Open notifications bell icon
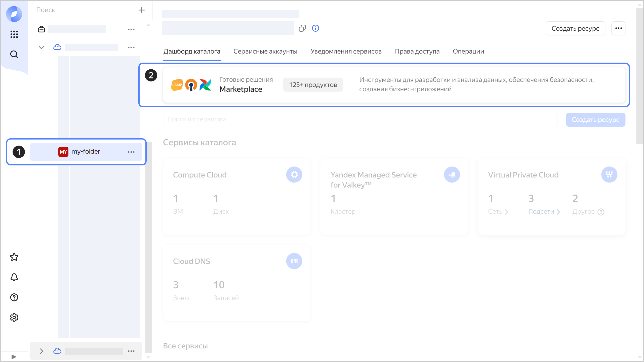Screen dimensions: 644x362 14,277
